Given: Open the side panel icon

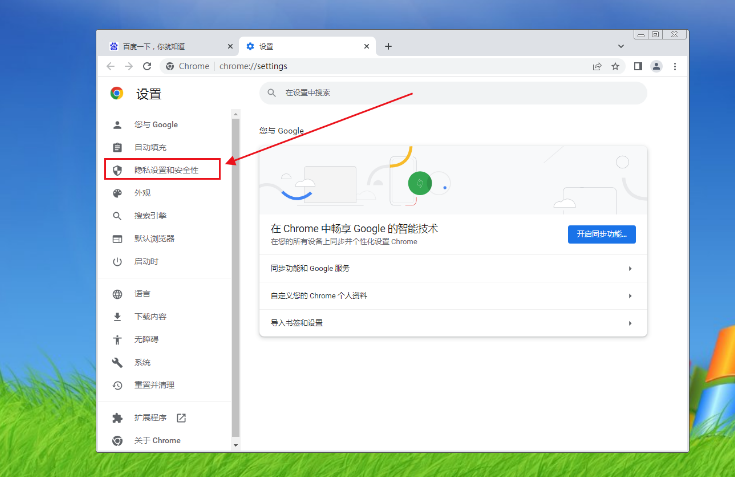Looking at the screenshot, I should [638, 66].
